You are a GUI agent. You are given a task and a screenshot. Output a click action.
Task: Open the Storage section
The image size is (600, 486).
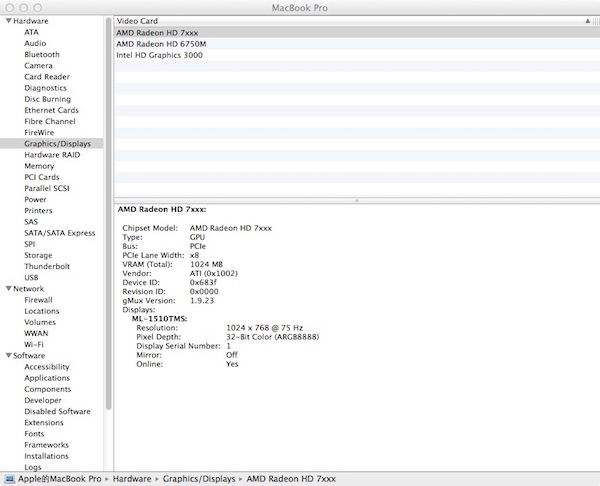click(38, 255)
